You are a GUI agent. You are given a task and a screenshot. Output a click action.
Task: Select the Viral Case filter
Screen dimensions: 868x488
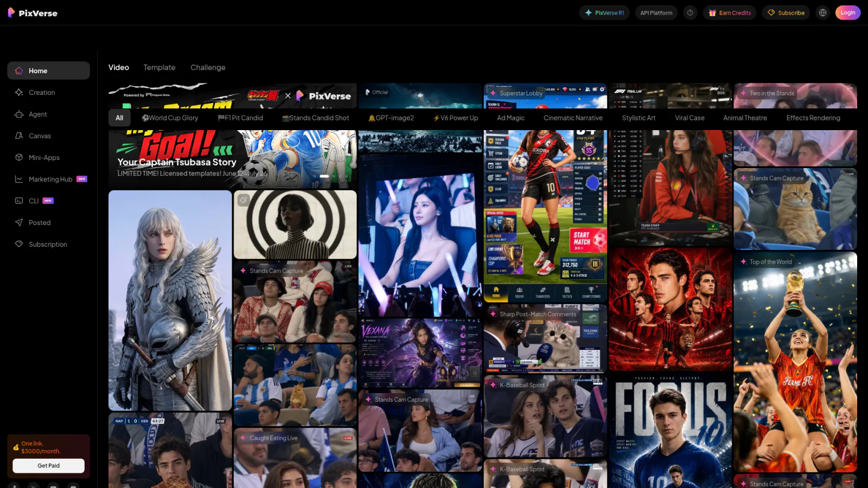pyautogui.click(x=690, y=118)
